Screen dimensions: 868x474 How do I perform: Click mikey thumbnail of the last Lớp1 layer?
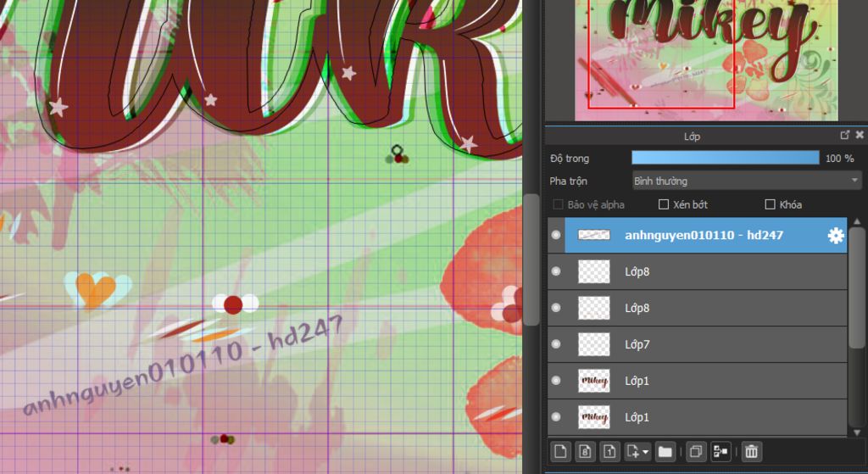594,417
